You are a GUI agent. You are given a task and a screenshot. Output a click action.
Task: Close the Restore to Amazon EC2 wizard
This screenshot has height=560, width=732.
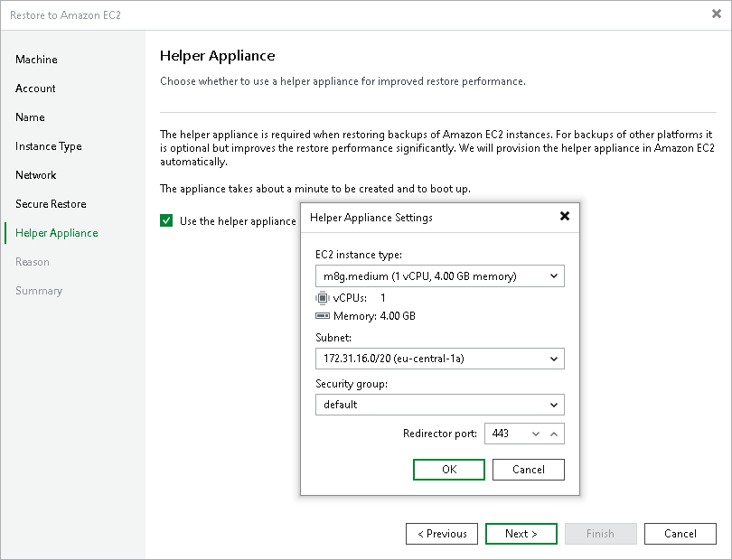(716, 14)
